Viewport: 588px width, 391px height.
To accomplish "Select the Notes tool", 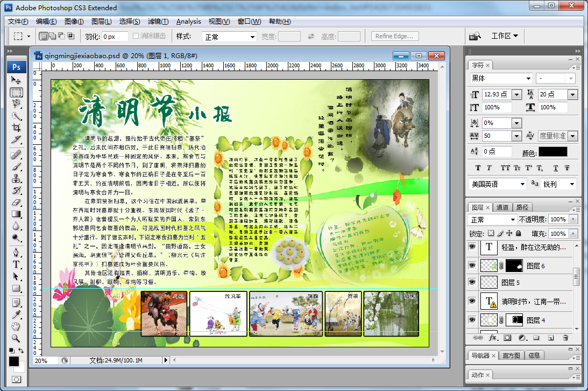I will pos(16,303).
